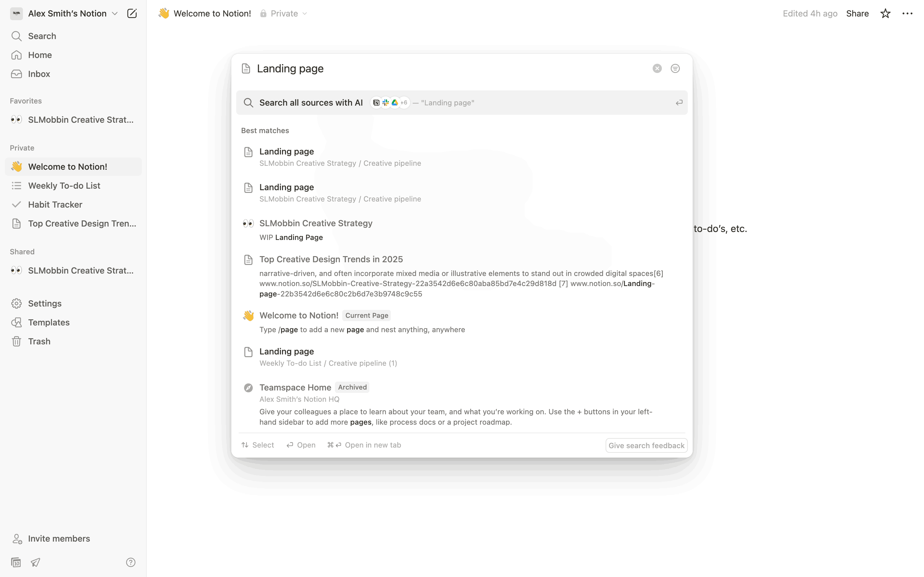
Task: Click the Share button
Action: [857, 14]
